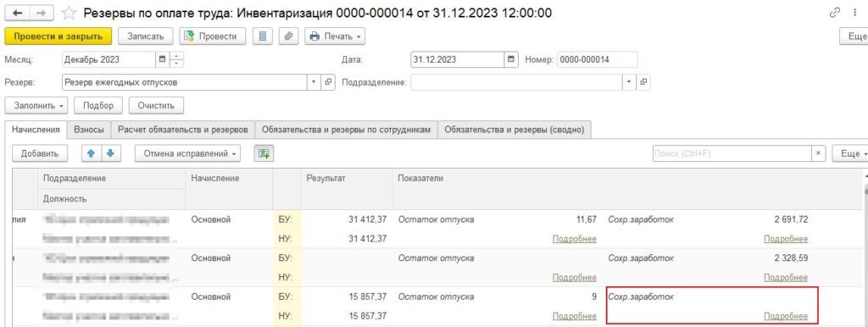This screenshot has height=327, width=868.
Task: Click the Провести и закрыть button
Action: [x=58, y=36]
